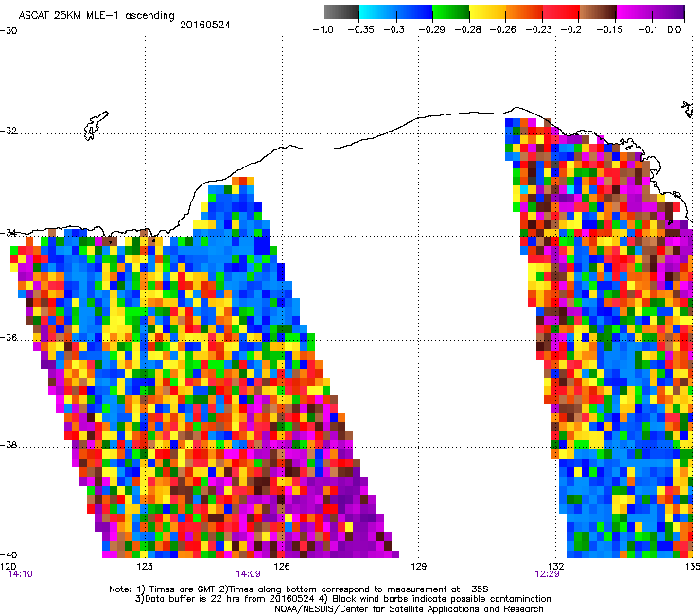Click the -0.15 color scale value
700x615 pixels.
[x=610, y=30]
